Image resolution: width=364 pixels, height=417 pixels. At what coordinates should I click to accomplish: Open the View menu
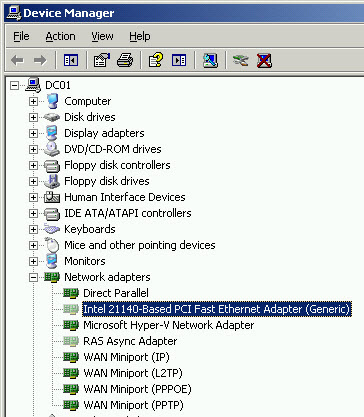pos(102,36)
